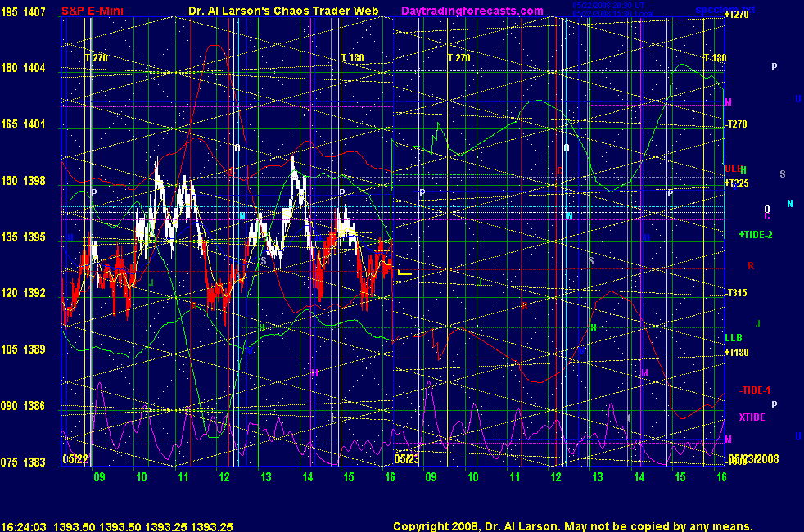Click the -T315 level label on right
Screen dimensions: 804x532
[x=738, y=293]
